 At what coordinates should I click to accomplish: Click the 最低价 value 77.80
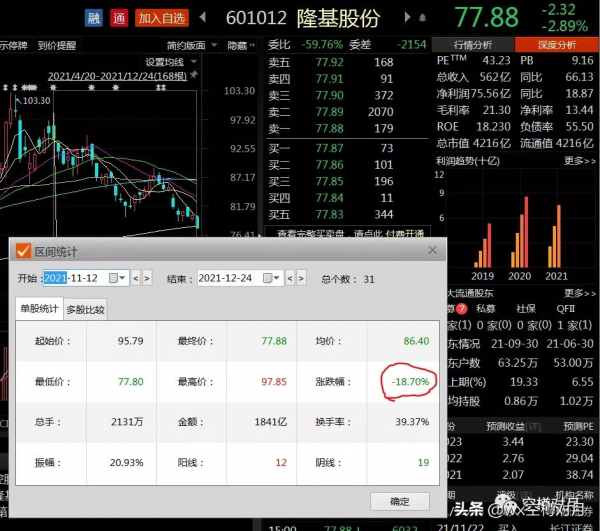130,381
